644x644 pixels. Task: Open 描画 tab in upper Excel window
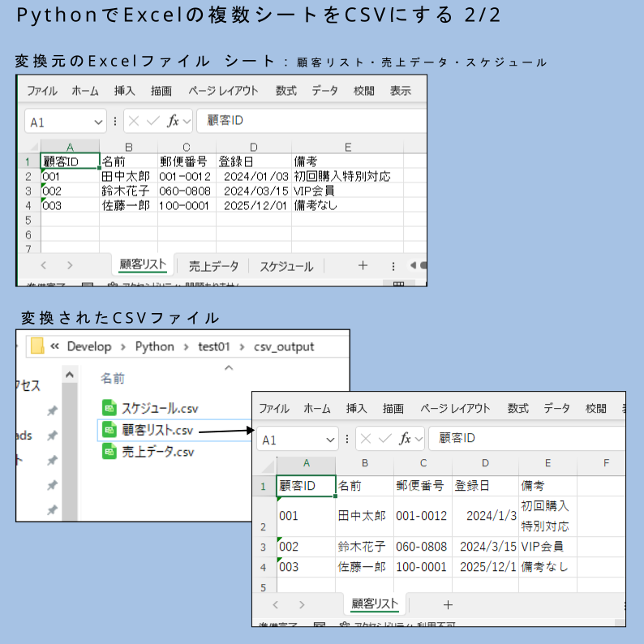point(161,91)
